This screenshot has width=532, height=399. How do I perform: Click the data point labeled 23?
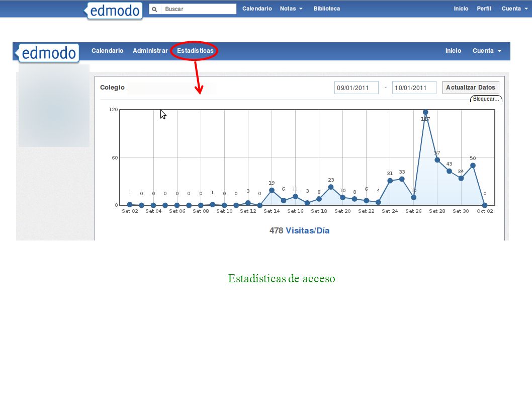coord(331,187)
